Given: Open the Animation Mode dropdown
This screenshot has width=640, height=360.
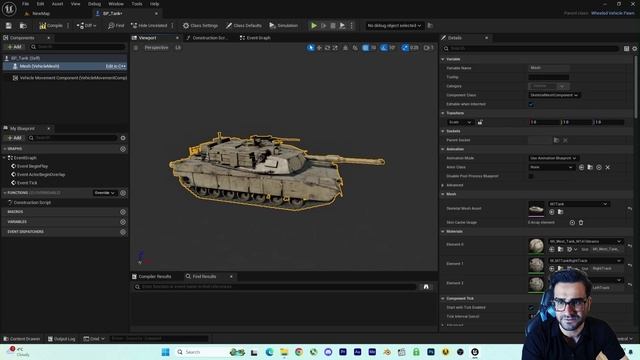Looking at the screenshot, I should point(553,158).
